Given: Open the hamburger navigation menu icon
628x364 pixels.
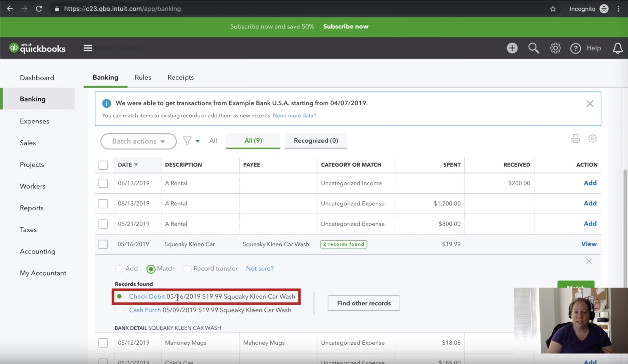Looking at the screenshot, I should click(88, 48).
